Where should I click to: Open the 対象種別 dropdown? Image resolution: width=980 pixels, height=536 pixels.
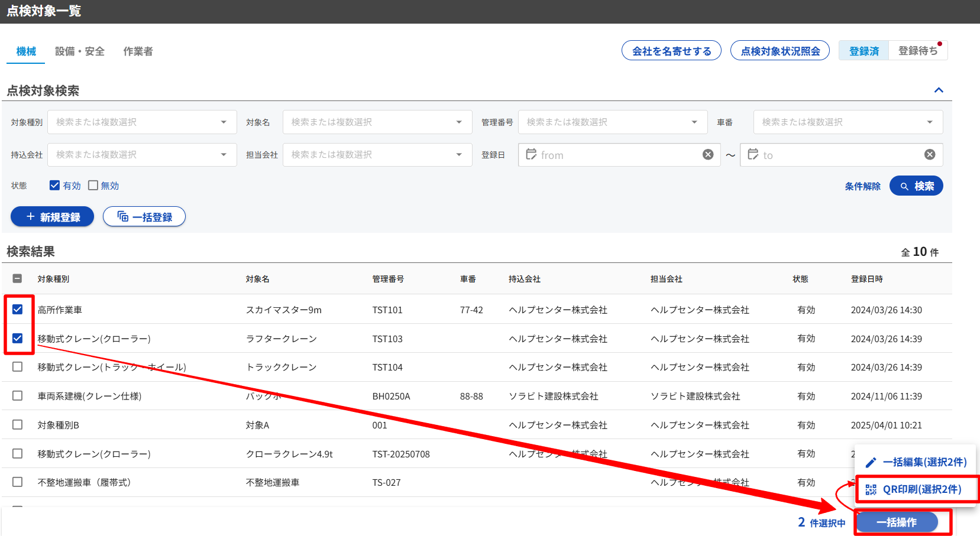coord(142,122)
